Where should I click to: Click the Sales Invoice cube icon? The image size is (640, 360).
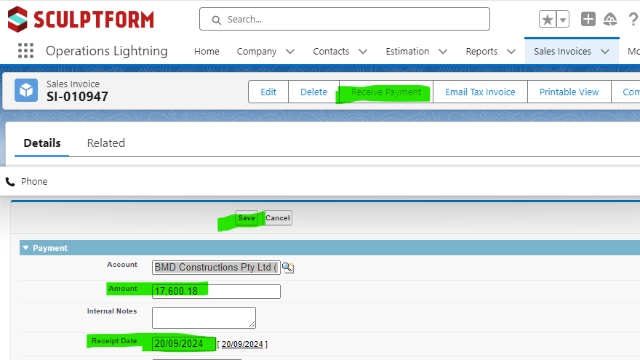[26, 90]
